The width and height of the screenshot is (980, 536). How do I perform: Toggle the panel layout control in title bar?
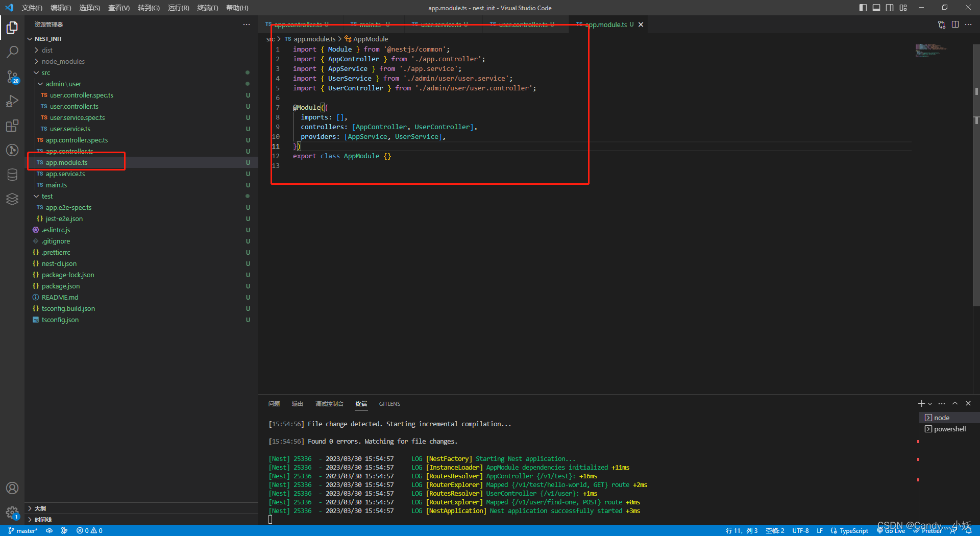coord(876,7)
